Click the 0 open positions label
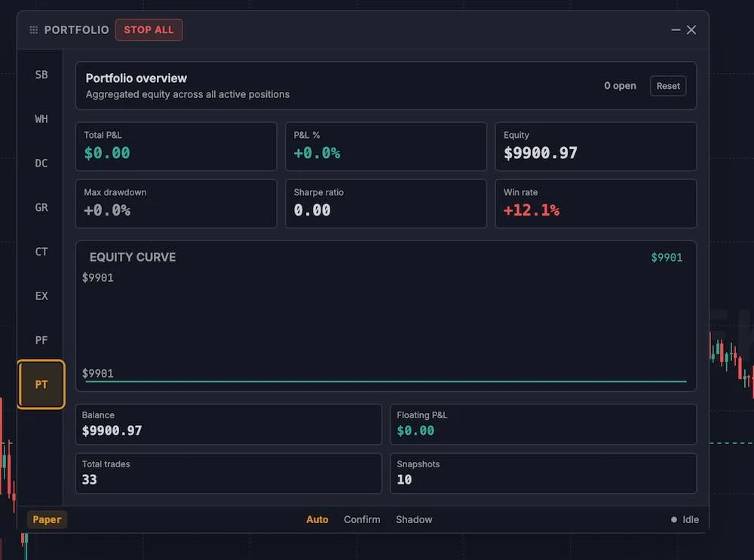 [x=620, y=86]
